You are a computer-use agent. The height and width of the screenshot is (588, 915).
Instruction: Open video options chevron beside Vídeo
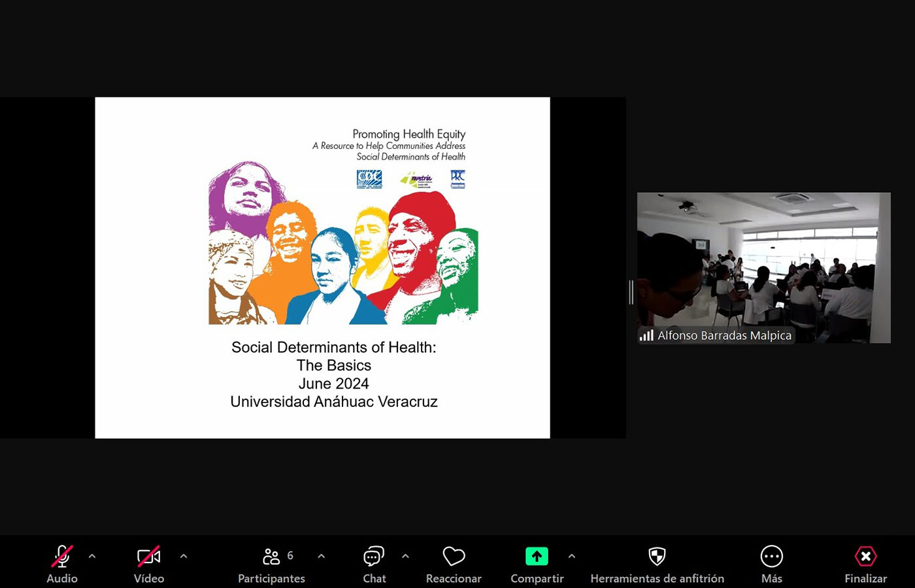[x=184, y=556]
